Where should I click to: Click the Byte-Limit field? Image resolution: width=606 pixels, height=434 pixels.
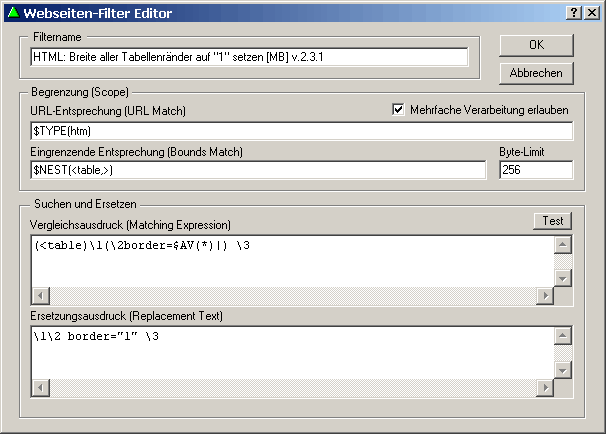(x=535, y=170)
